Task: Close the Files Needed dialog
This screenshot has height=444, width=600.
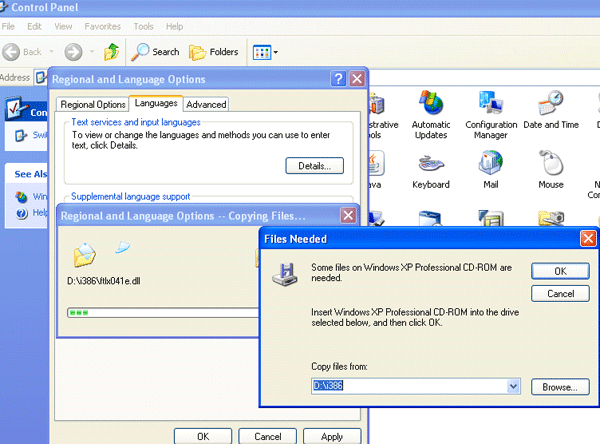Action: [588, 238]
